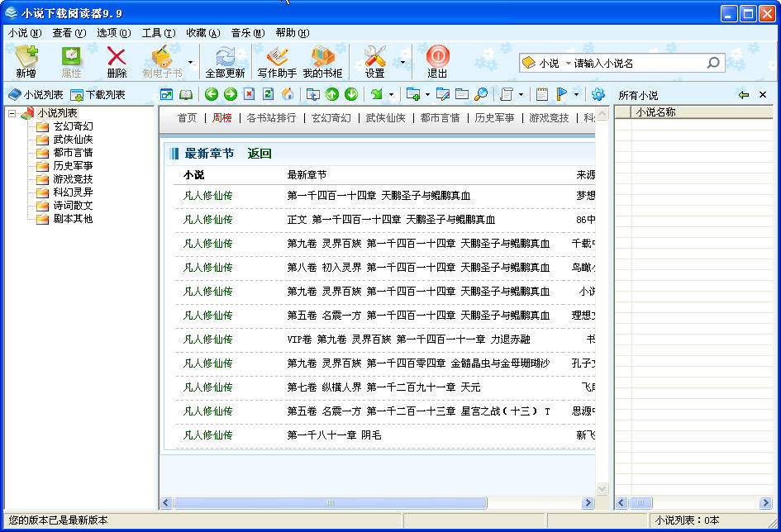Image resolution: width=781 pixels, height=532 pixels.
Task: Open the dropdown arrow beside 设置
Action: [402, 62]
